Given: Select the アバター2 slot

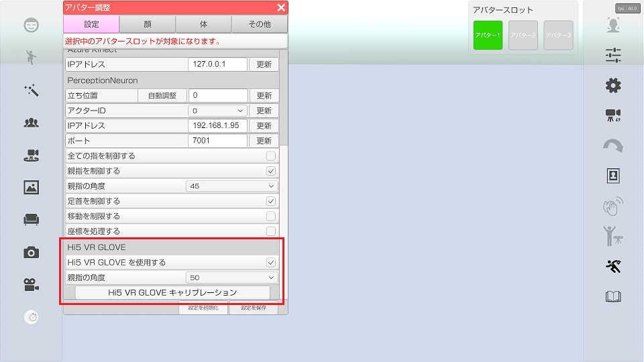Looking at the screenshot, I should tap(523, 36).
